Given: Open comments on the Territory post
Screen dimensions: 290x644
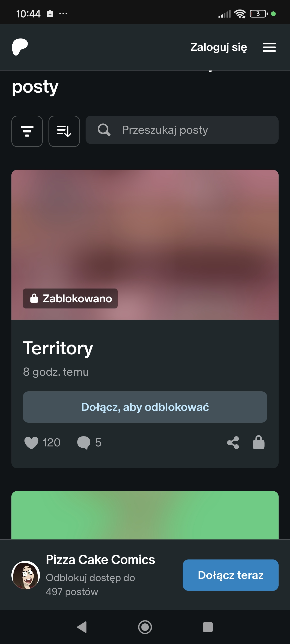Looking at the screenshot, I should (84, 443).
